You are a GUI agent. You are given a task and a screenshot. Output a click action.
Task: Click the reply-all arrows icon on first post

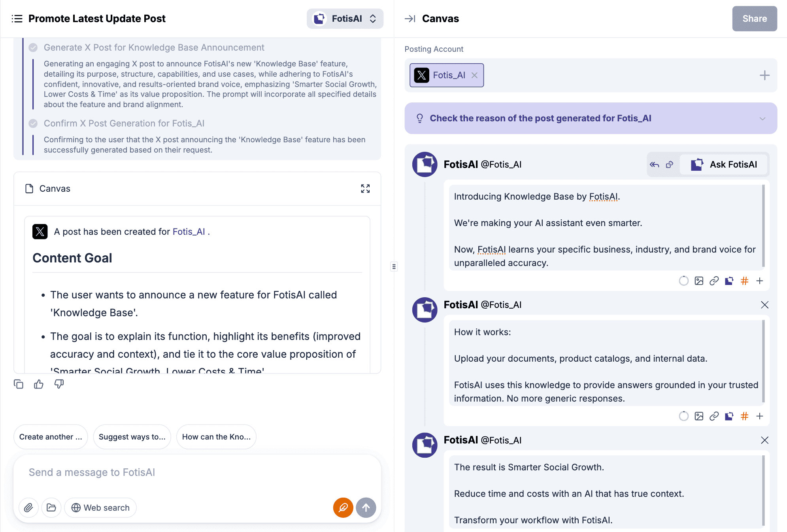coord(655,164)
